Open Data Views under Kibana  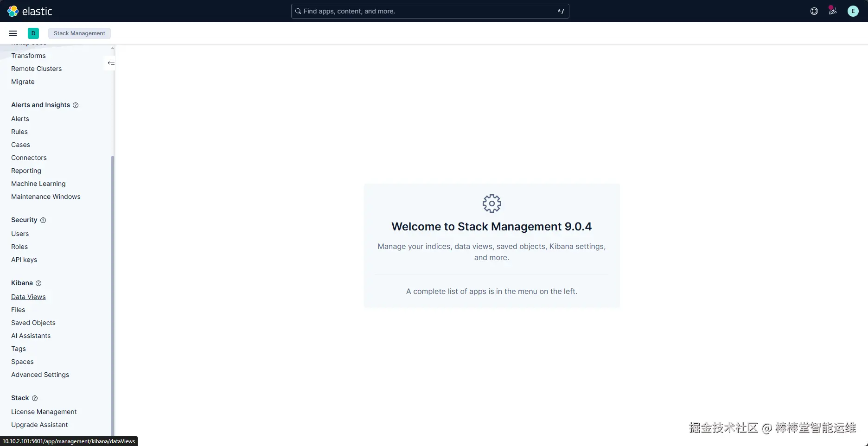28,297
